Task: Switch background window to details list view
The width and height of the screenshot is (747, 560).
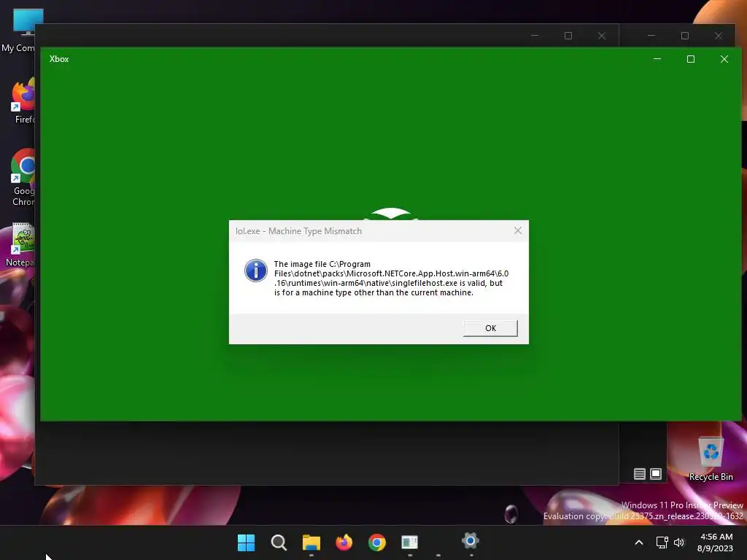Action: (639, 474)
